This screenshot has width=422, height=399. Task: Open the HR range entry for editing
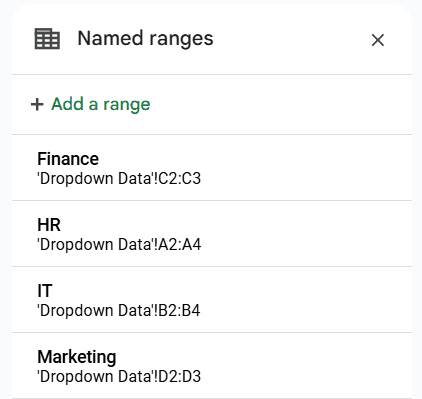[212, 234]
